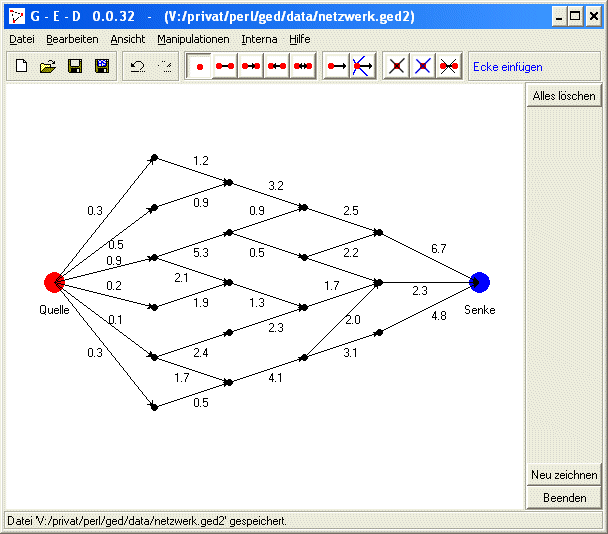Click the edge weight label 2.0
Viewport: 608px width, 534px height.
point(353,320)
